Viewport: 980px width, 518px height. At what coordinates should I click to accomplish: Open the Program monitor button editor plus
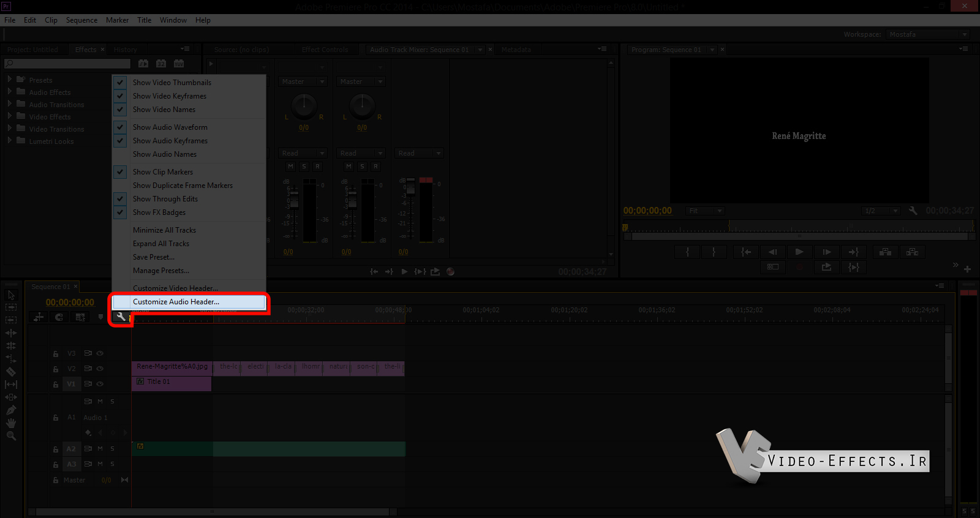967,269
